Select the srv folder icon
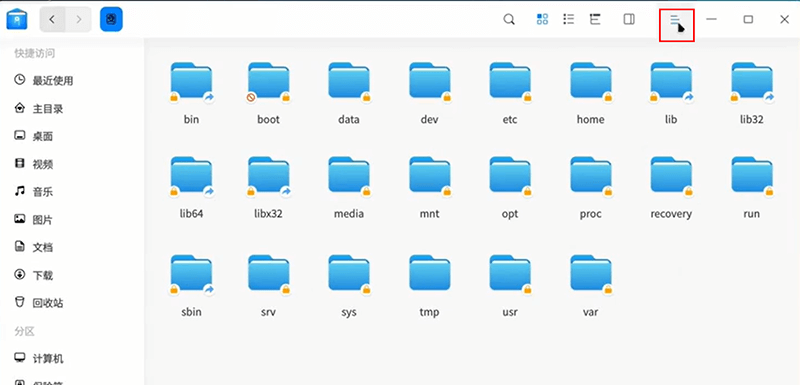 (x=268, y=274)
